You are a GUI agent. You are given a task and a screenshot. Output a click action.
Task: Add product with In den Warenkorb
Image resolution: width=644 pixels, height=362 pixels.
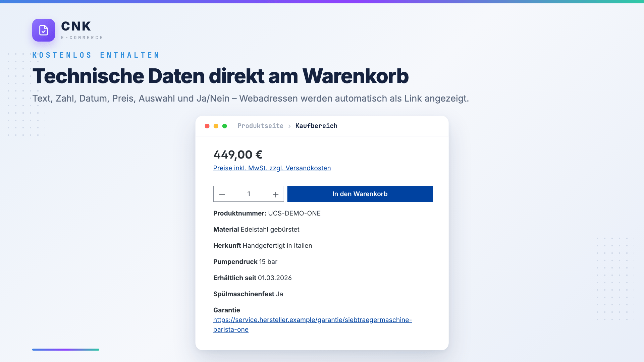point(360,194)
